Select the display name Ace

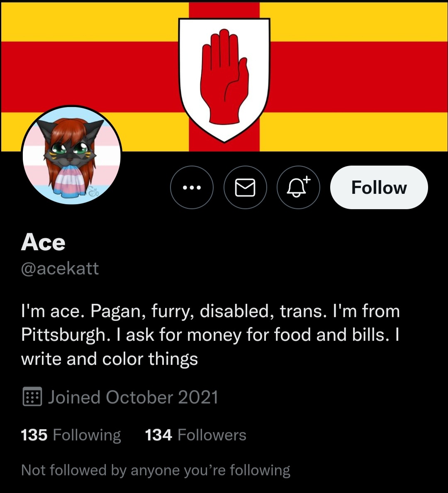tap(43, 242)
